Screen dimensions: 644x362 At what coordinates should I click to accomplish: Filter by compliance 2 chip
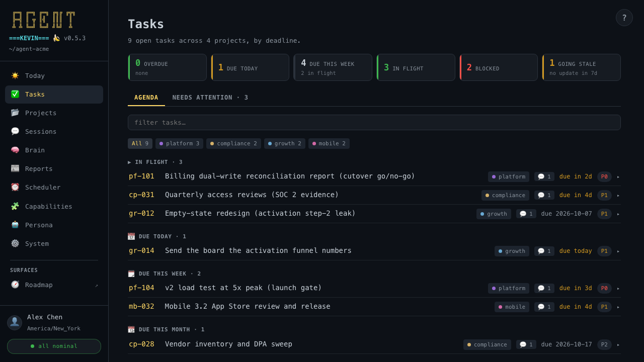(233, 143)
